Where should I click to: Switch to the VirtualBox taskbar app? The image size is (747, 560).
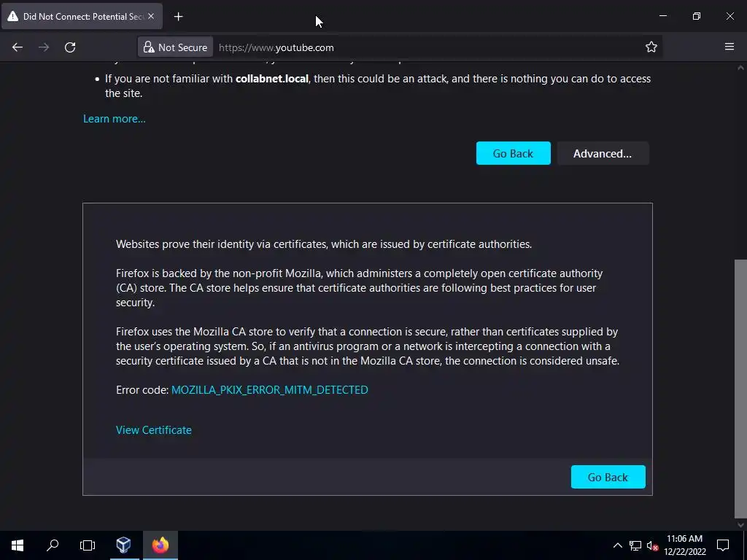[124, 545]
